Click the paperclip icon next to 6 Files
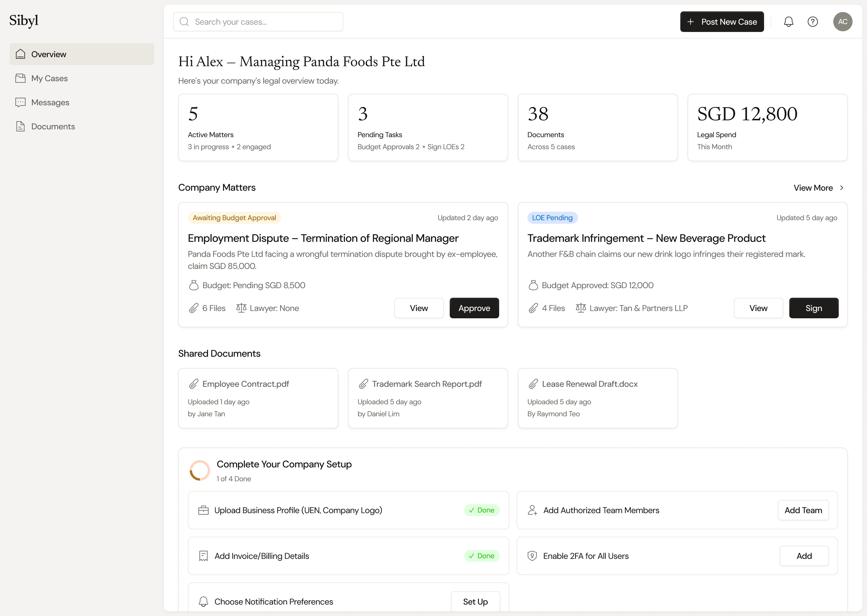 [x=194, y=308]
